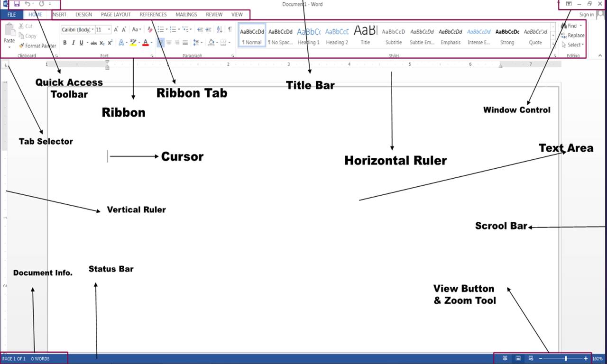Click the Bullets list icon

click(x=161, y=29)
